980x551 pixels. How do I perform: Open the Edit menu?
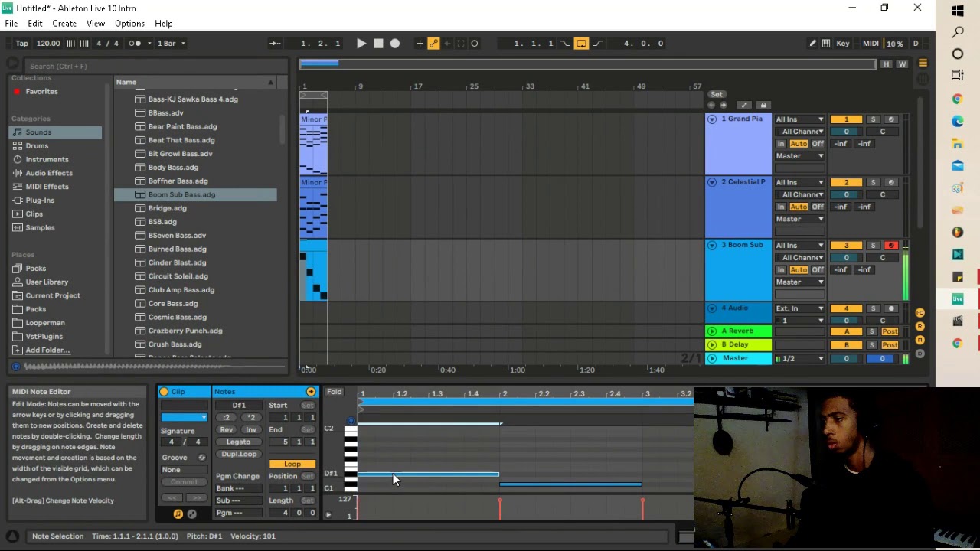35,24
